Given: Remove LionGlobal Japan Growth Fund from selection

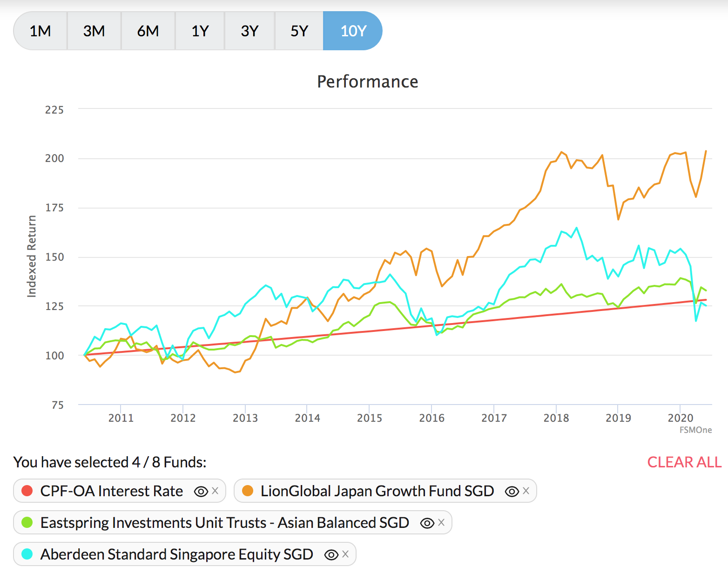Looking at the screenshot, I should pos(526,491).
